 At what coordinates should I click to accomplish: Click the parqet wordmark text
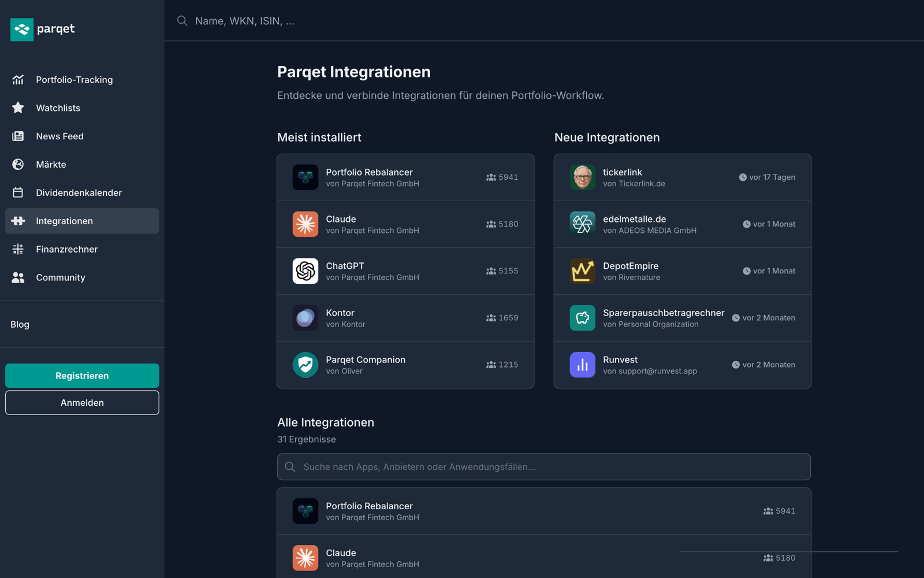[56, 29]
